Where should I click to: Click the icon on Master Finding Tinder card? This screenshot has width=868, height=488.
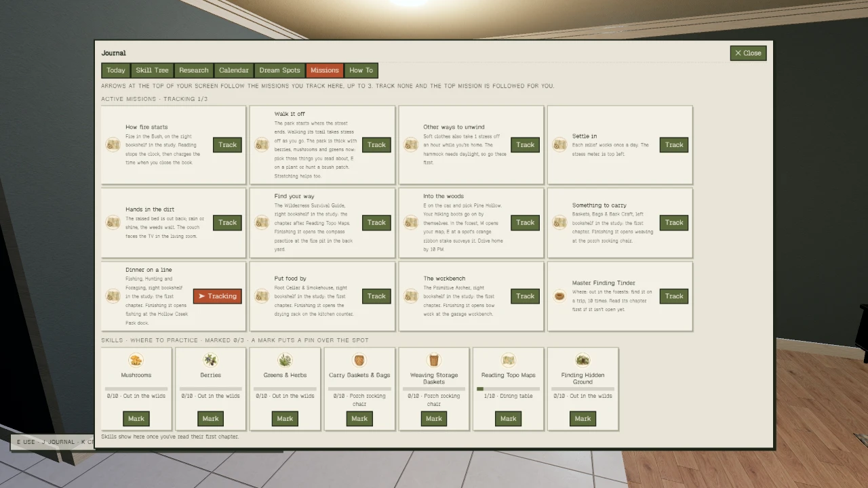(559, 296)
